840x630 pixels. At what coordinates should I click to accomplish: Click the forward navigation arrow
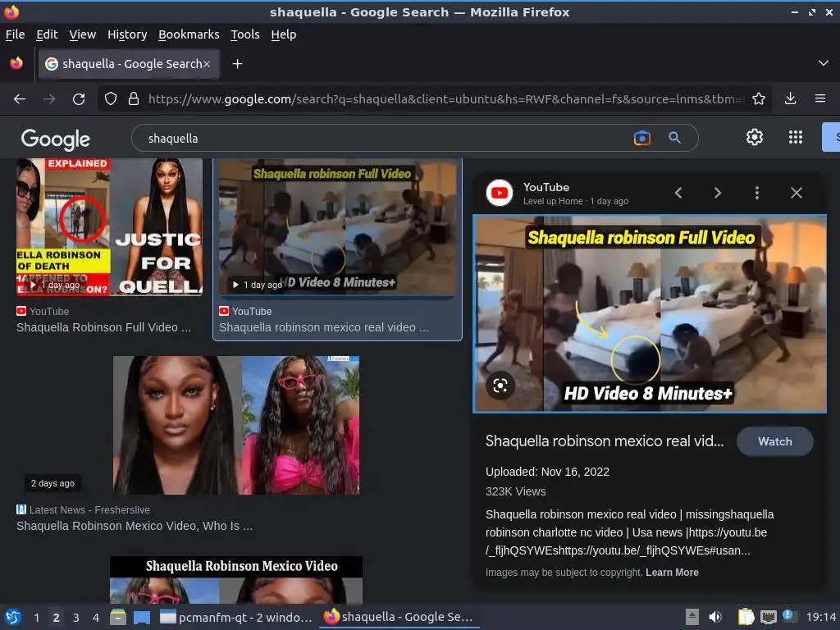click(49, 99)
